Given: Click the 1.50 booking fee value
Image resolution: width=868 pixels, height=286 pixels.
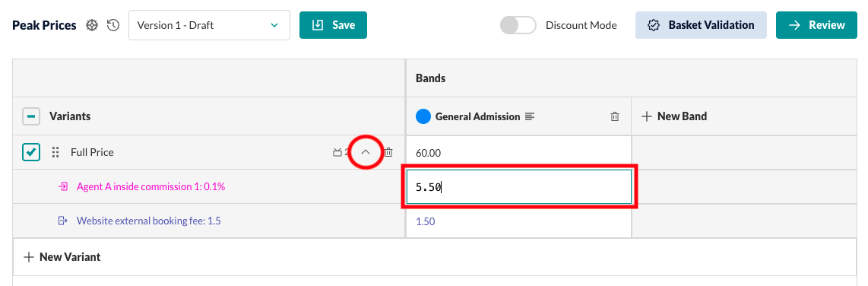Looking at the screenshot, I should [x=425, y=221].
